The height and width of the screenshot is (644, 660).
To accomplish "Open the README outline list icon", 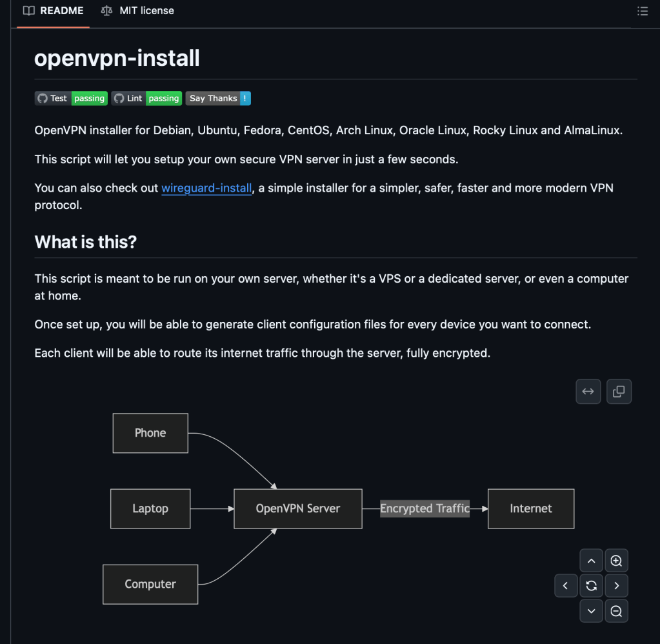I will point(642,11).
